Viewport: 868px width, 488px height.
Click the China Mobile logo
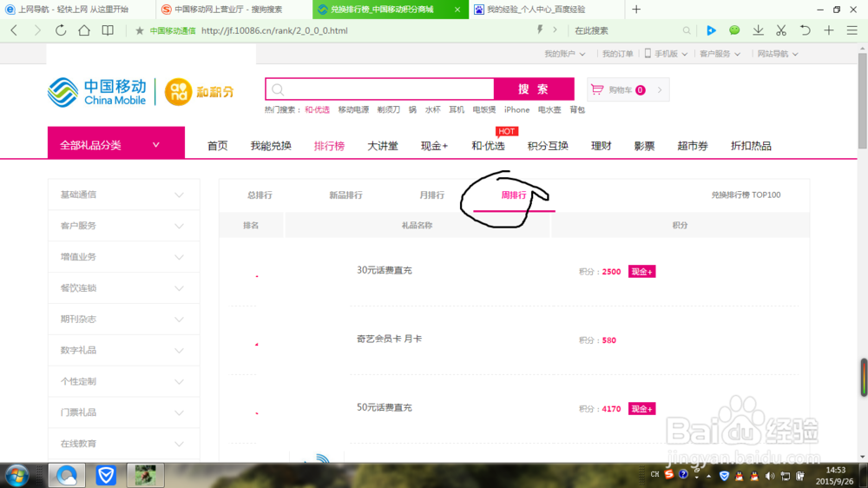(x=97, y=92)
